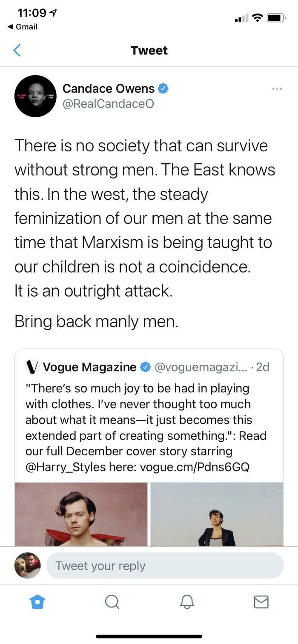Viewport: 298px width, 644px height.
Task: View the left Vogue cover photo
Action: [x=81, y=514]
